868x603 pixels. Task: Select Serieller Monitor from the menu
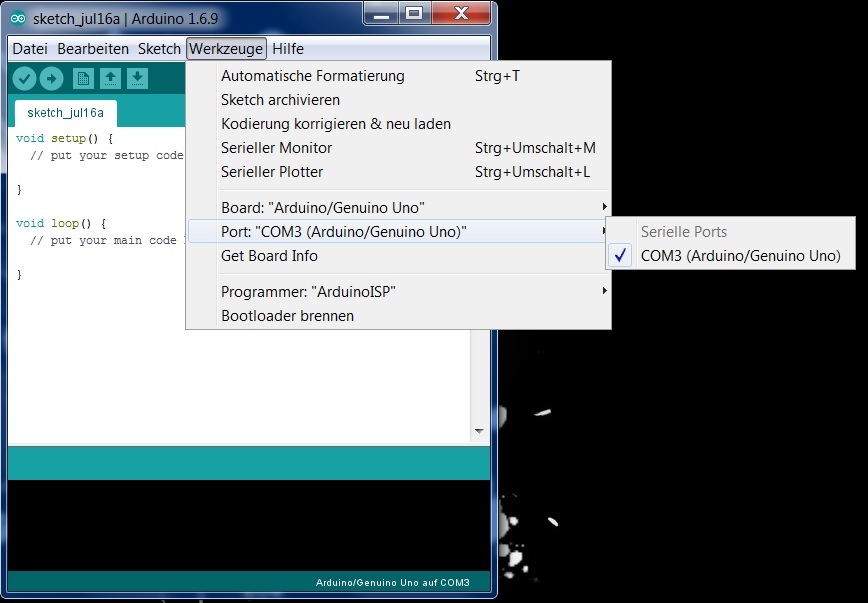pyautogui.click(x=277, y=148)
